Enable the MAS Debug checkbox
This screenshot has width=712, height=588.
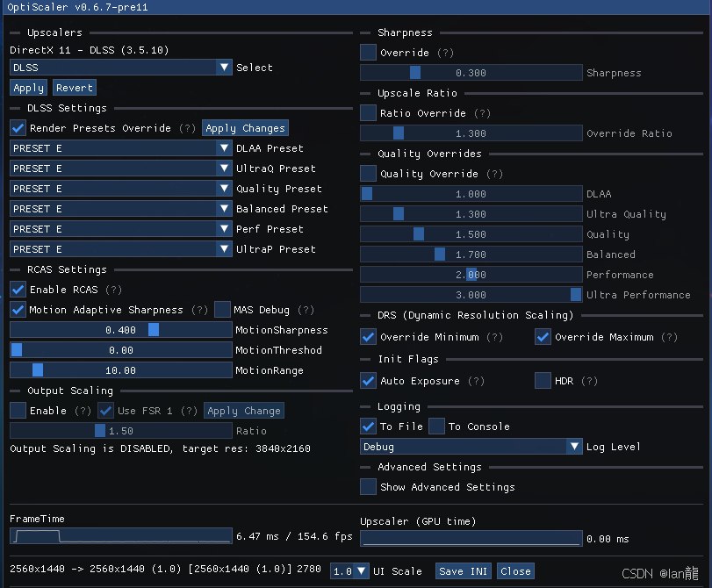click(x=222, y=310)
